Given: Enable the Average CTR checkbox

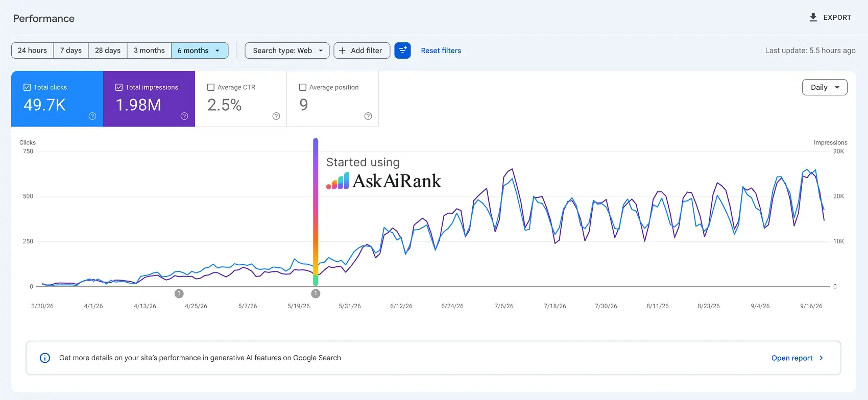Looking at the screenshot, I should [x=211, y=87].
